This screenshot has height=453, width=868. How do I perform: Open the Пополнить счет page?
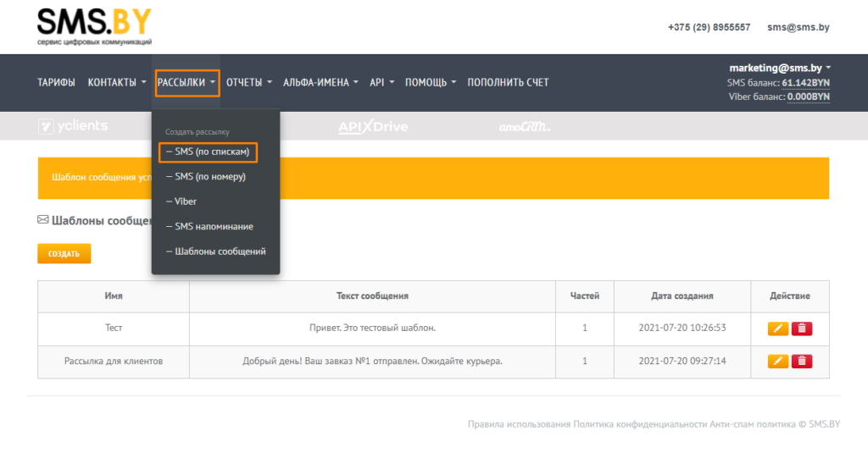(509, 82)
